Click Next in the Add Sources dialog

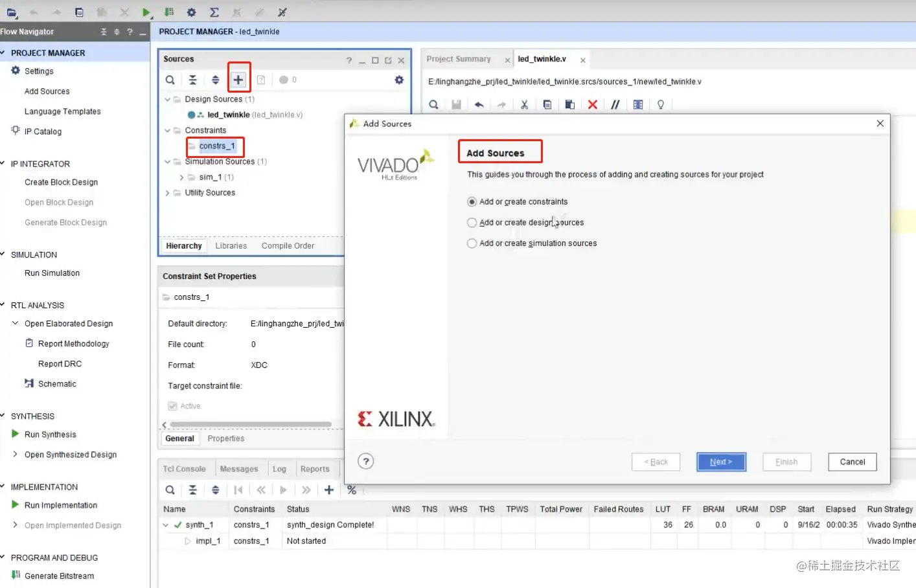click(721, 462)
